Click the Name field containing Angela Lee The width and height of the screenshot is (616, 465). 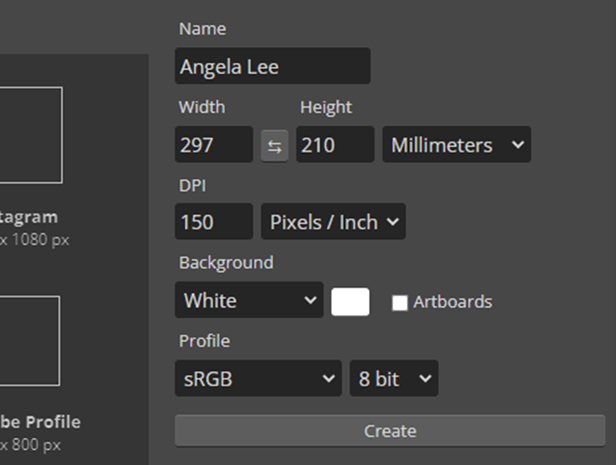272,67
